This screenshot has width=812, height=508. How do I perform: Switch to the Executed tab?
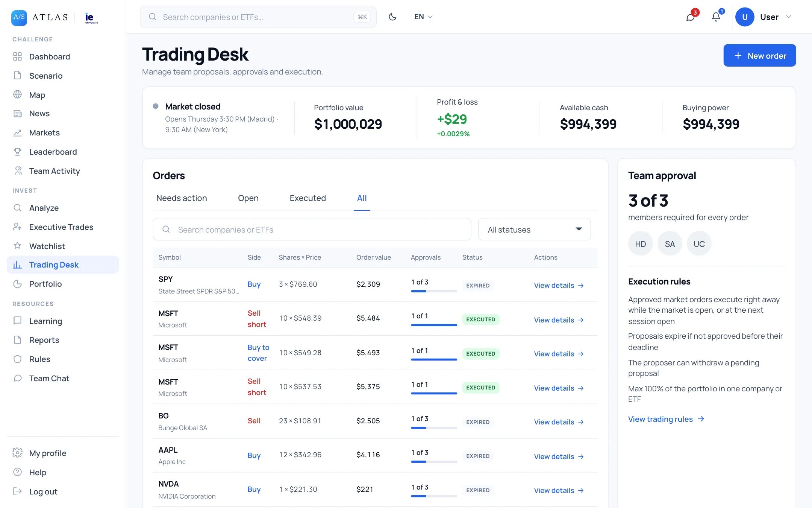click(x=308, y=198)
